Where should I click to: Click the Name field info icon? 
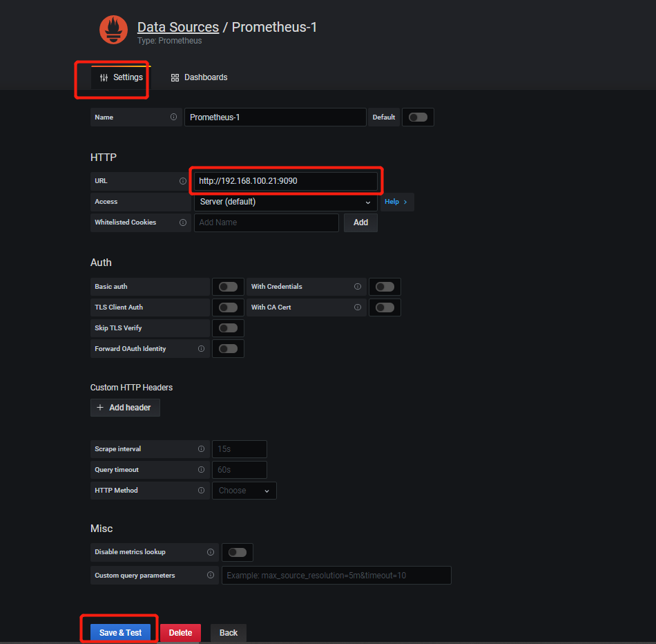click(173, 117)
